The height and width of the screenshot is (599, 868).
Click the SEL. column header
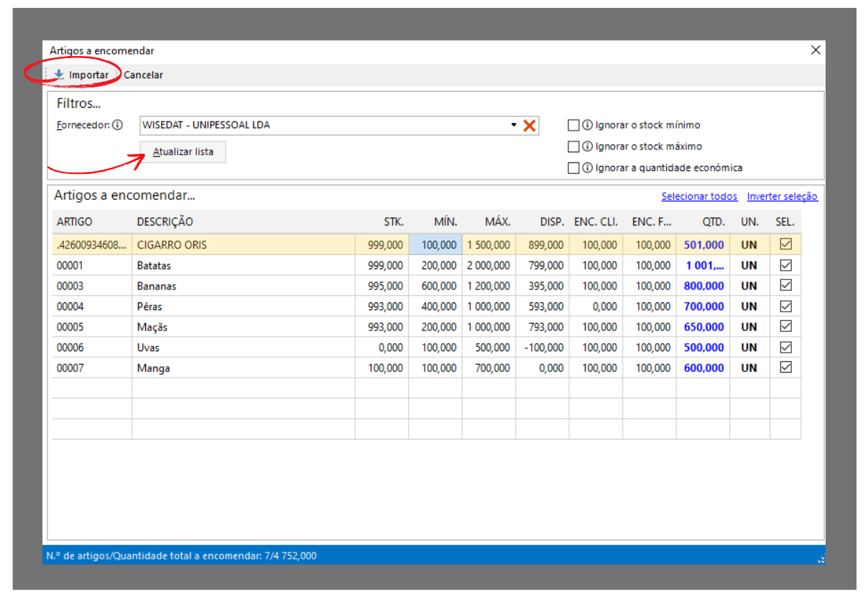coord(785,222)
